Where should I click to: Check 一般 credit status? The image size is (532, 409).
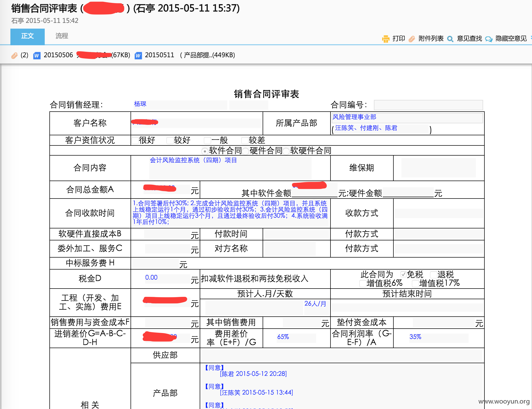coord(207,140)
